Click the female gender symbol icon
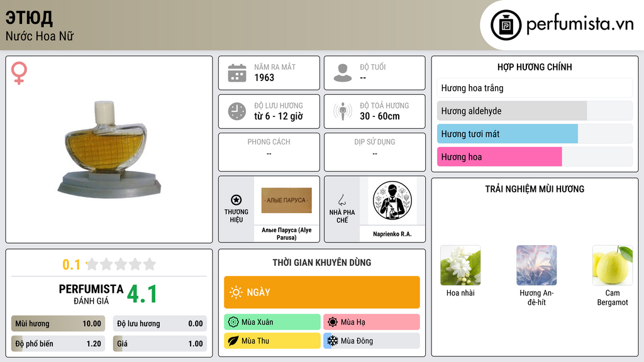Viewport: 644px width, 362px height. click(19, 73)
